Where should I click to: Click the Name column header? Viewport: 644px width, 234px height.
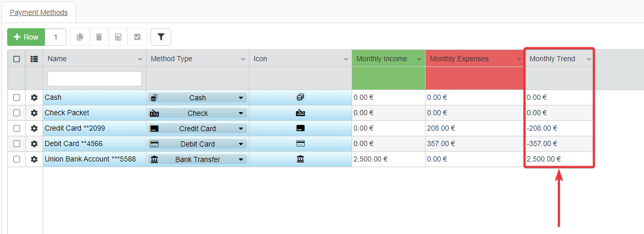57,59
